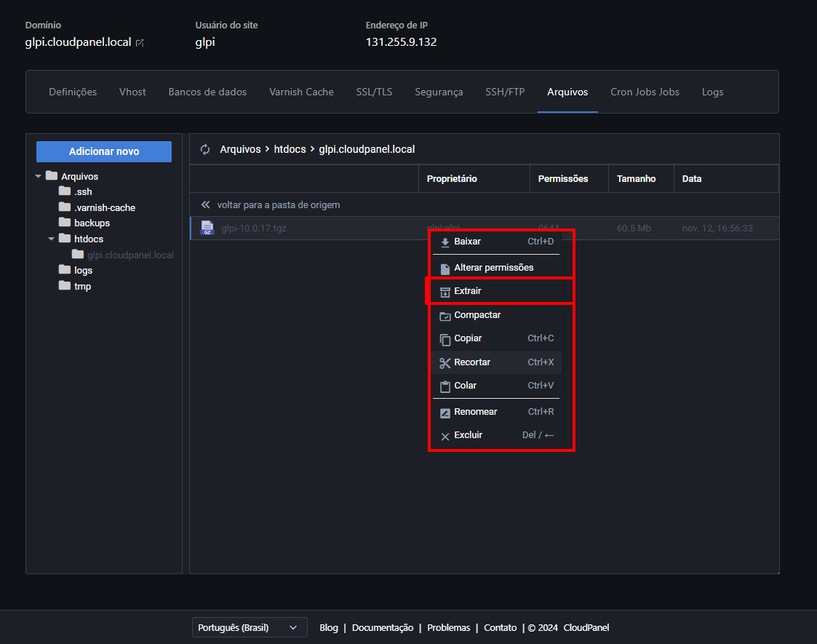Click the clipboard icon for Colar

click(445, 386)
